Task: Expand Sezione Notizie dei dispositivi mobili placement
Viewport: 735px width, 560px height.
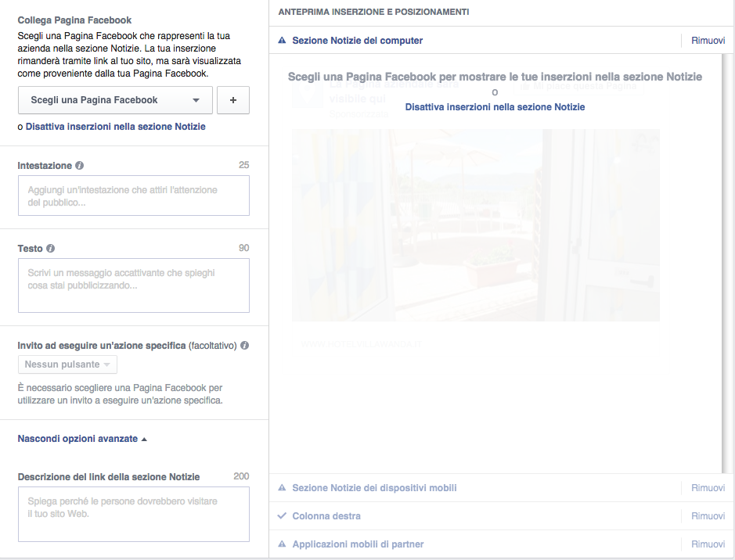Action: click(x=374, y=488)
